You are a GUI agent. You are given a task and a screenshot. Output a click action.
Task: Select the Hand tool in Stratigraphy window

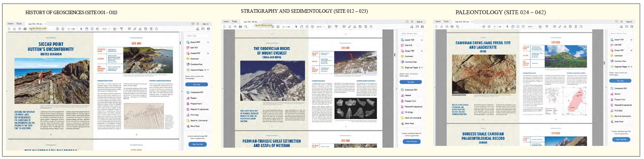pyautogui.click(x=302, y=27)
